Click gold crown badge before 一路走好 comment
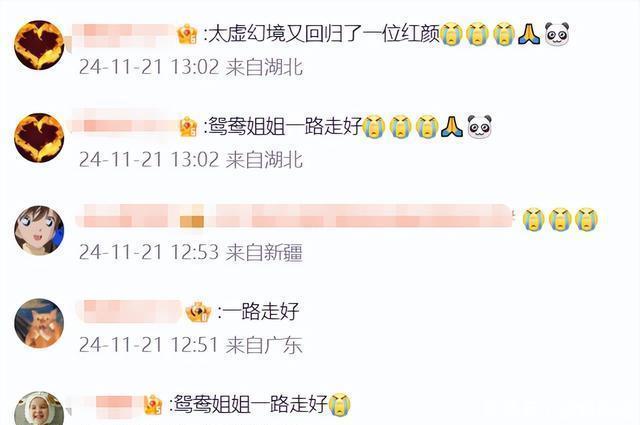The height and width of the screenshot is (425, 640). pyautogui.click(x=198, y=313)
